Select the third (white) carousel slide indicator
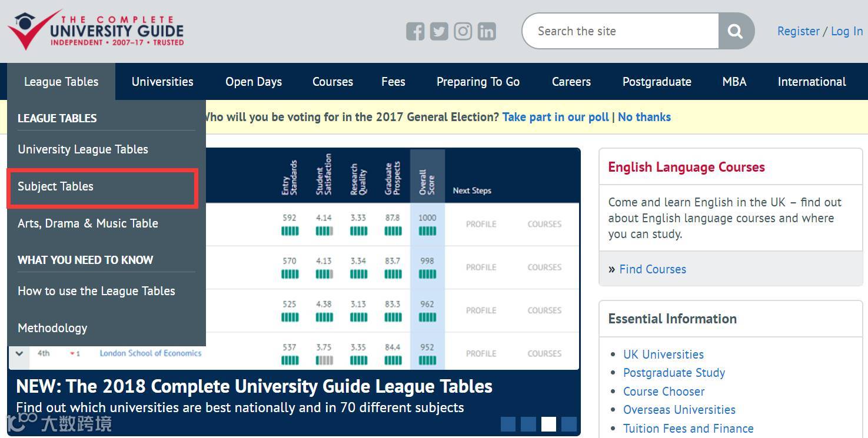This screenshot has width=868, height=438. [548, 424]
